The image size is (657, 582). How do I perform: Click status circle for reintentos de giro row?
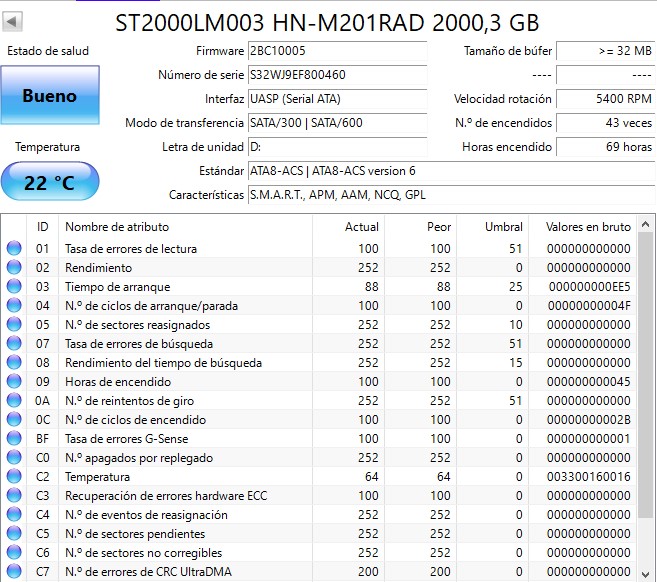coord(14,400)
